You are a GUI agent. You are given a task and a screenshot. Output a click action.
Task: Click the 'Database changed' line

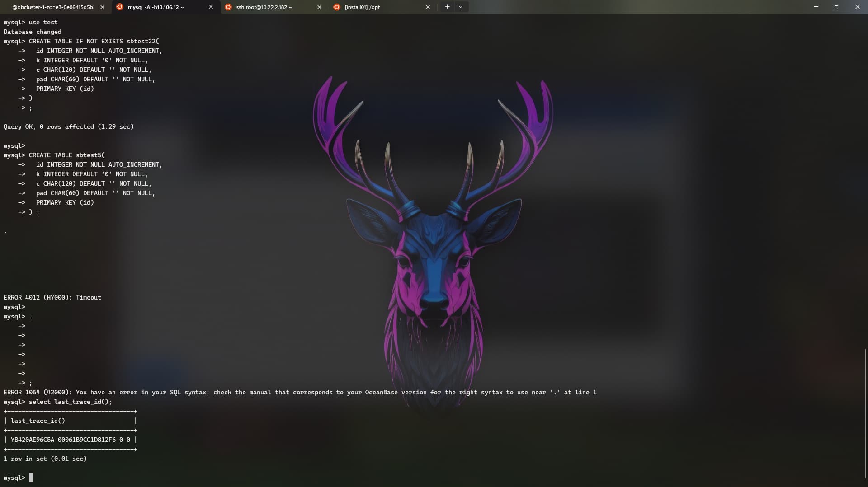pyautogui.click(x=33, y=32)
